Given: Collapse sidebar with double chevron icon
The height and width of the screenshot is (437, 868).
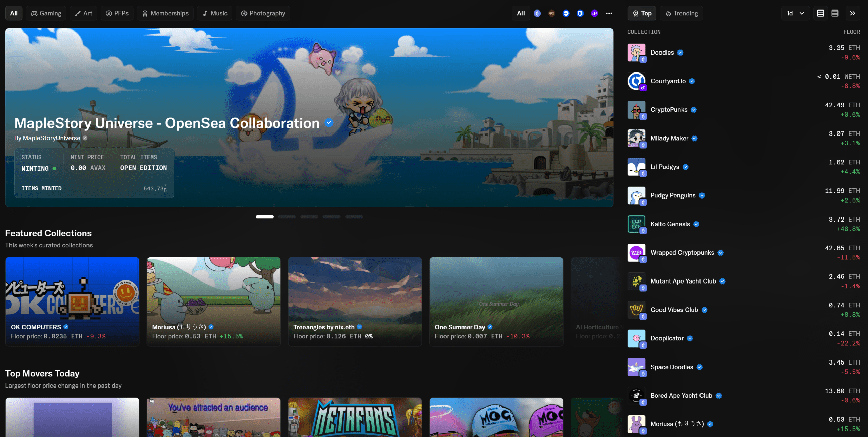Looking at the screenshot, I should [x=852, y=13].
